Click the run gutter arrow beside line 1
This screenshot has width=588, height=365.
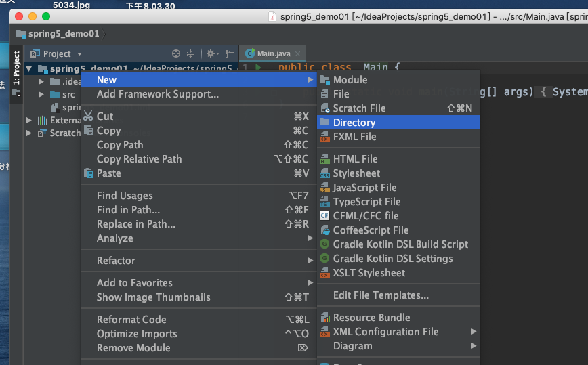(x=258, y=67)
